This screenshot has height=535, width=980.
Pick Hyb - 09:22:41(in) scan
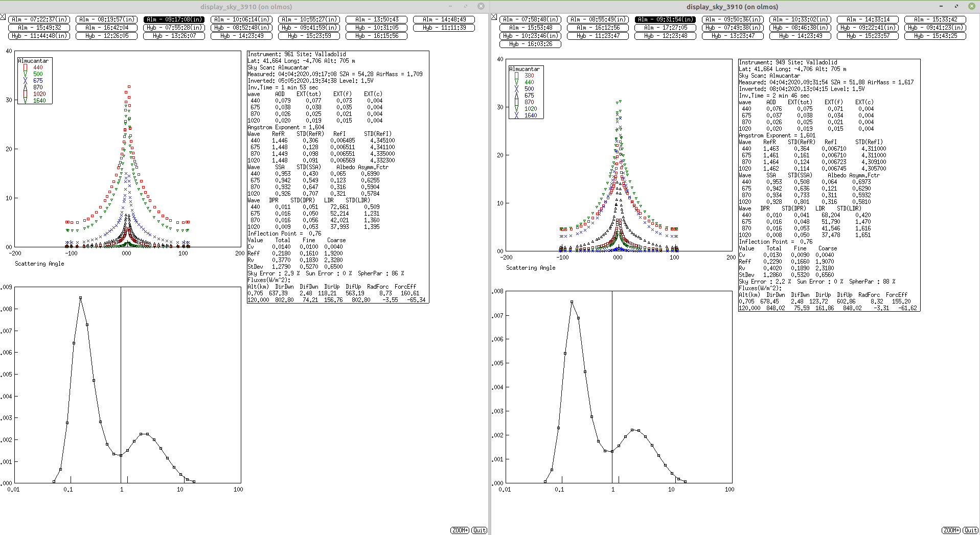[x=868, y=28]
